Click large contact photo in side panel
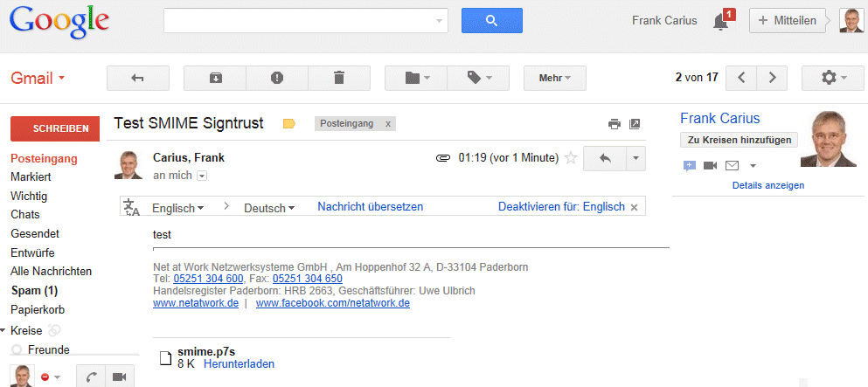 [x=828, y=139]
